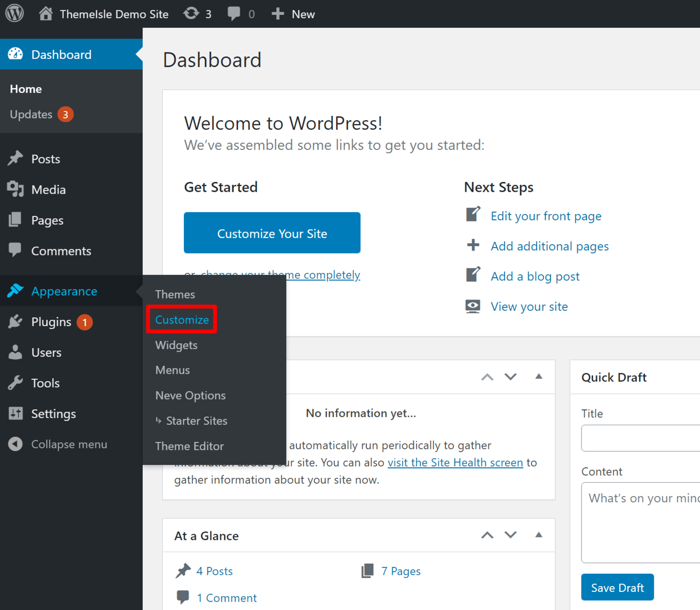This screenshot has width=700, height=610.
Task: Open Theme Editor from the Appearance submenu
Action: pyautogui.click(x=189, y=446)
